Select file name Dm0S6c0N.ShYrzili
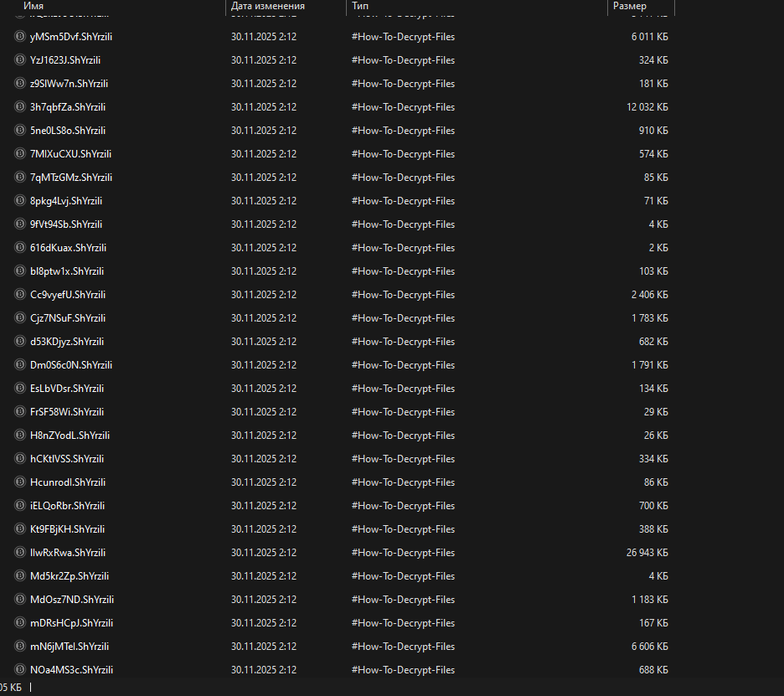The image size is (784, 696). (71, 365)
